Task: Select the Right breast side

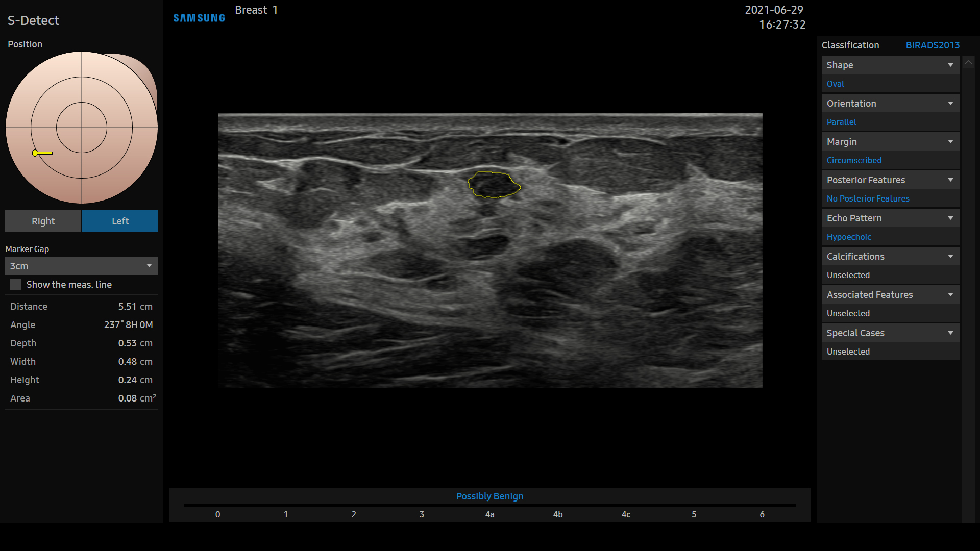Action: click(43, 221)
